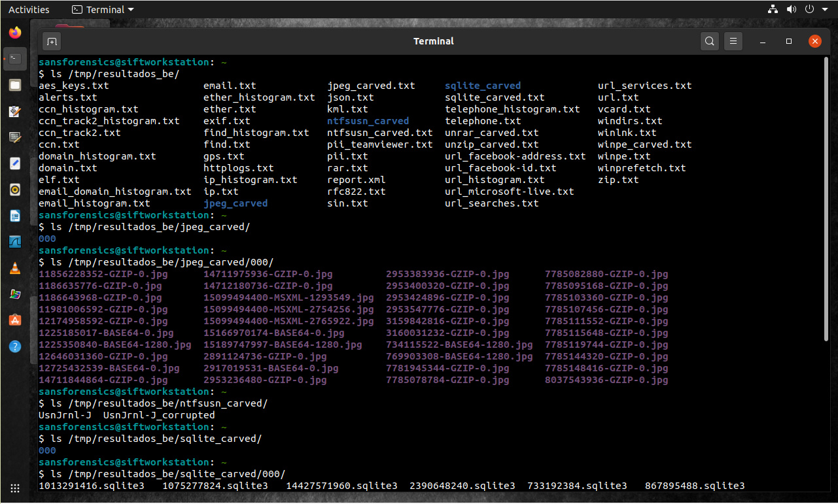Open a new terminal tab
This screenshot has width=838, height=504.
(x=52, y=41)
